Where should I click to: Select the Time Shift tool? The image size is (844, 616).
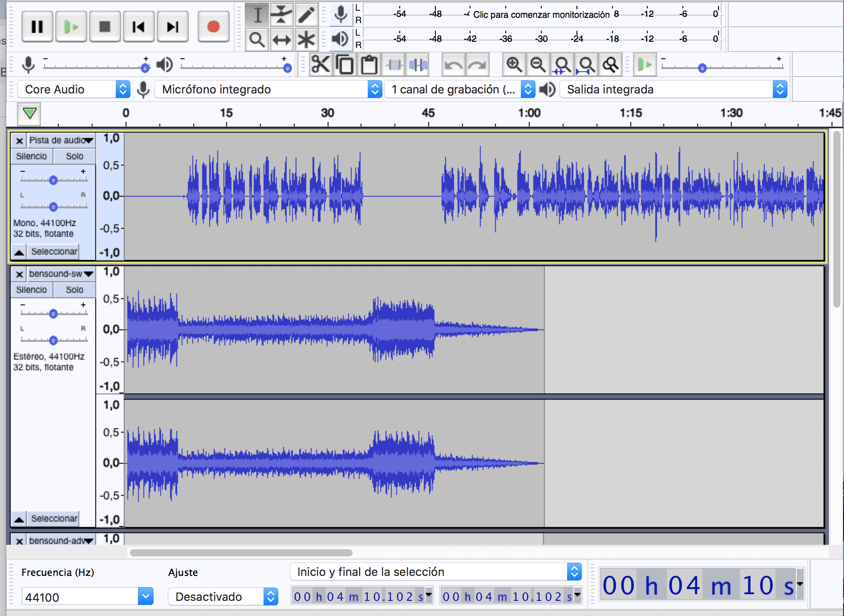click(281, 40)
